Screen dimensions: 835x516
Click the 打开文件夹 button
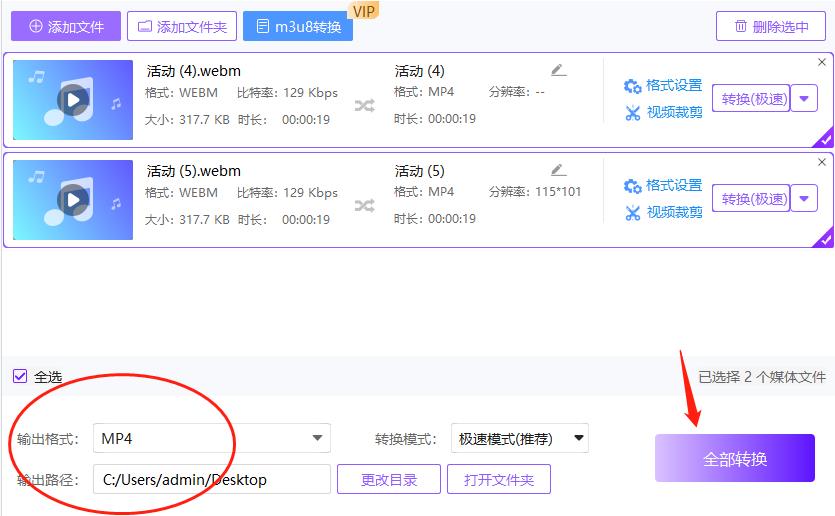[x=499, y=479]
